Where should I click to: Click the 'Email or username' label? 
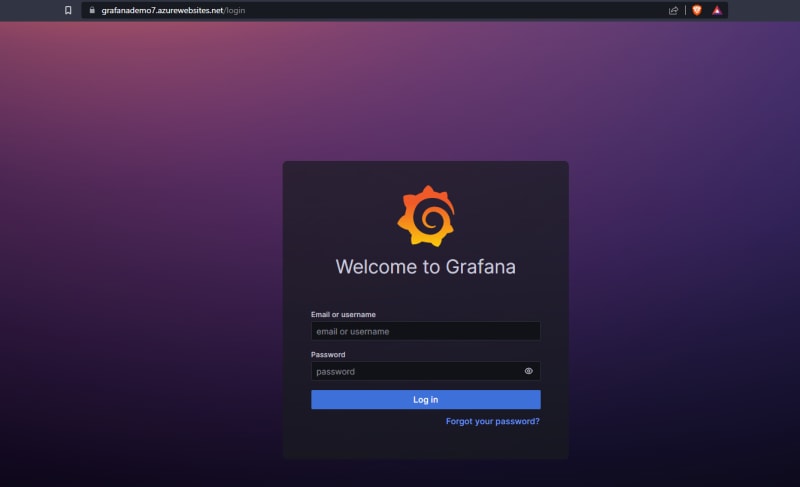coord(343,315)
